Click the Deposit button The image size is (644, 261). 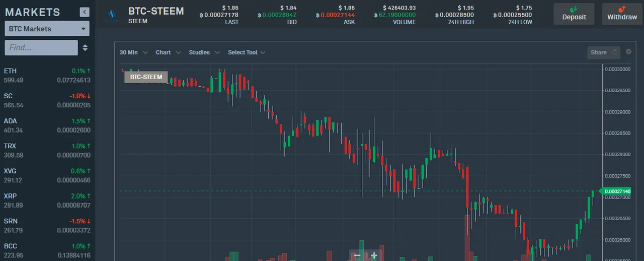[574, 14]
